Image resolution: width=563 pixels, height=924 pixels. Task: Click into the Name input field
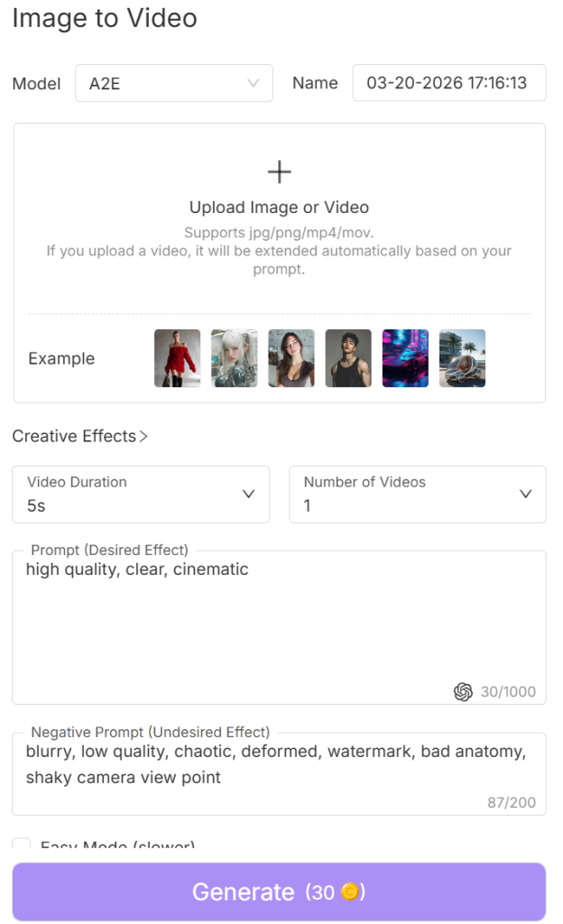[448, 83]
